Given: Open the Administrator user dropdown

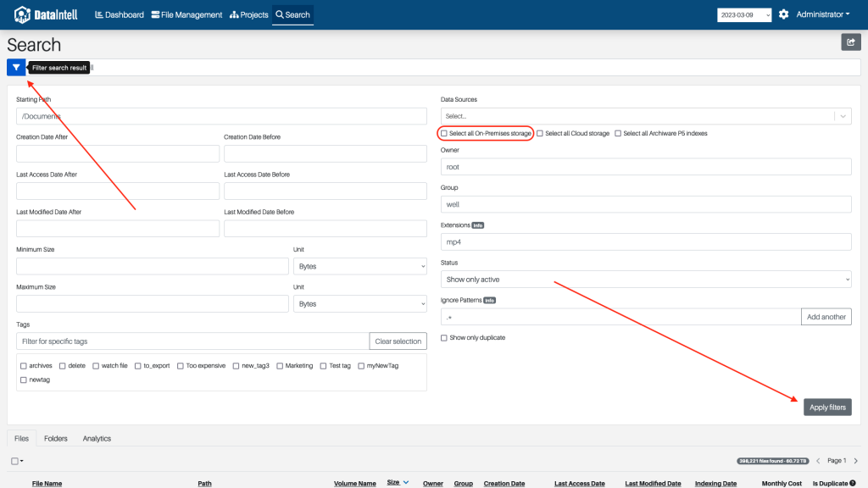Looking at the screenshot, I should (x=822, y=14).
